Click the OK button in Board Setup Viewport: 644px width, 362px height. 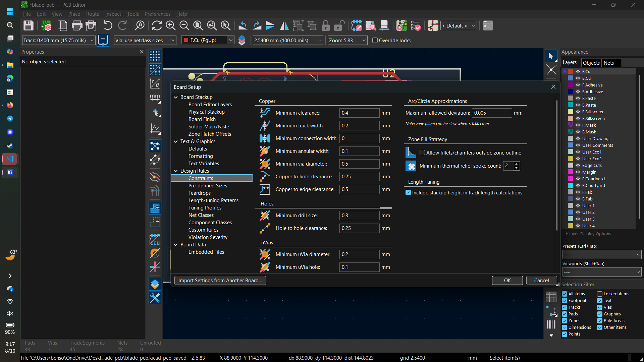[507, 281]
